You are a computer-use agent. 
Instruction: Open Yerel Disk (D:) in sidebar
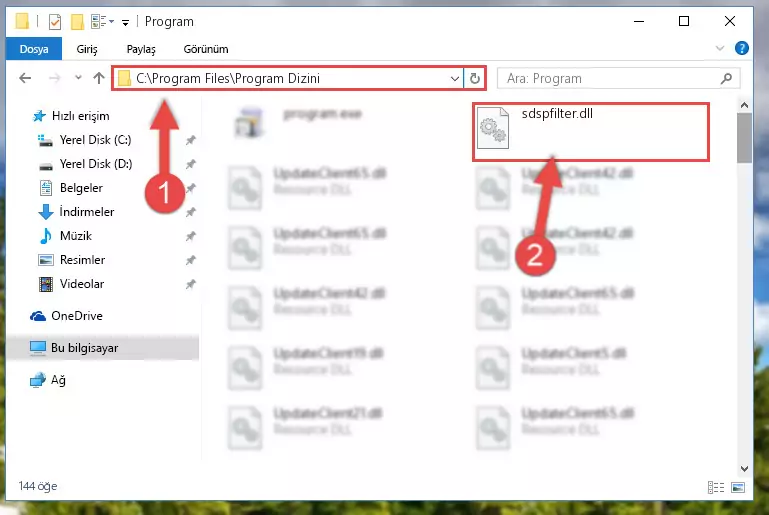click(x=96, y=164)
